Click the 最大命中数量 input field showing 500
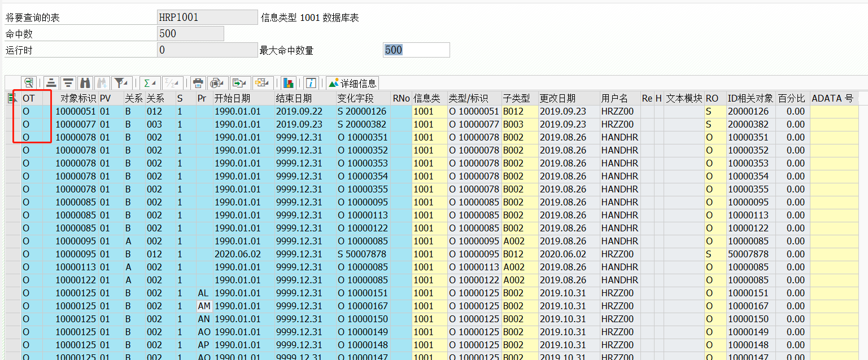This screenshot has height=360, width=868. click(x=416, y=50)
